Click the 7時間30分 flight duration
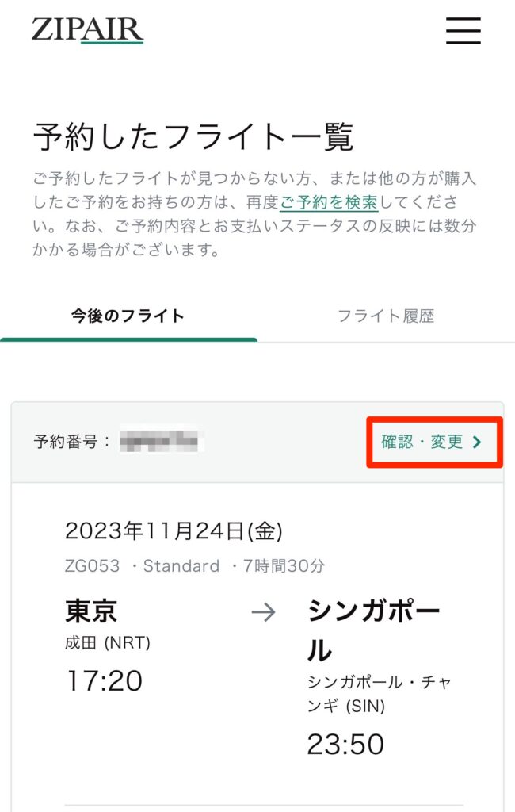Viewport: 515px width, 812px height. tap(284, 566)
